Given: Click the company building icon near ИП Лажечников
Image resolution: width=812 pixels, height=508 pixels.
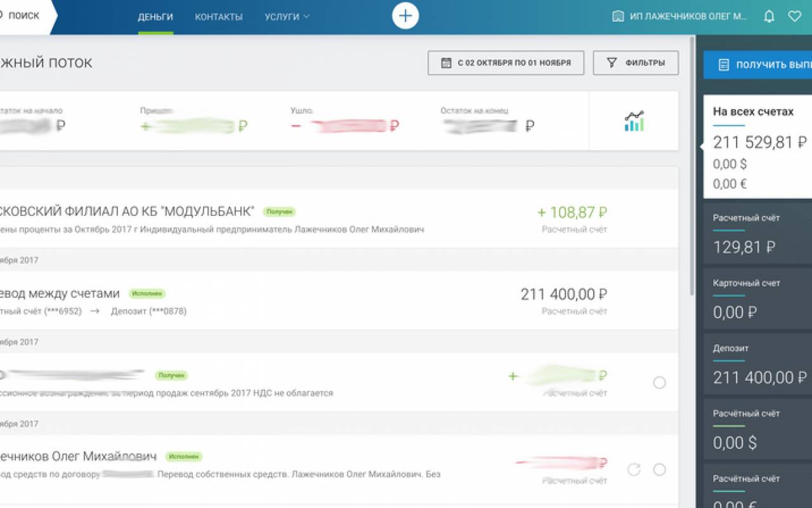Looking at the screenshot, I should 618,17.
